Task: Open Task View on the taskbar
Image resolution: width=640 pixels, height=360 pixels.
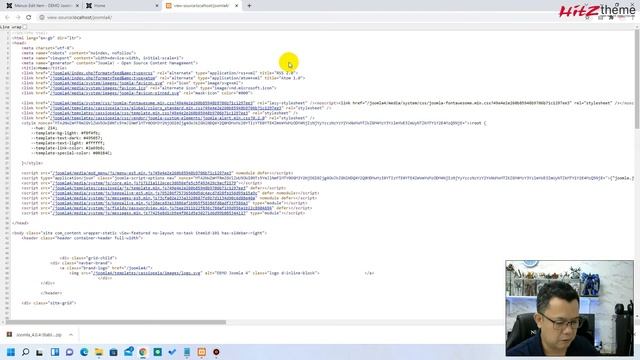Action: (40, 352)
